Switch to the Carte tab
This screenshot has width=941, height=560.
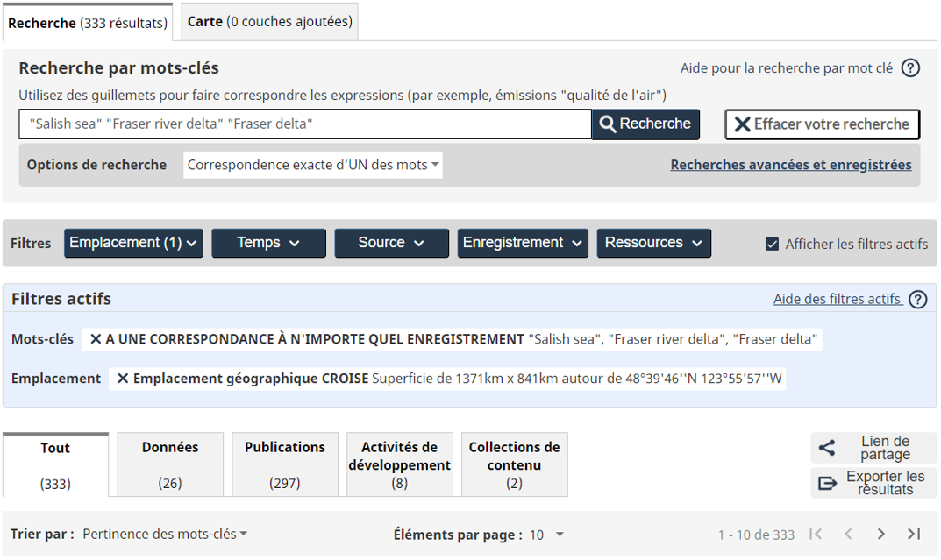pos(268,21)
